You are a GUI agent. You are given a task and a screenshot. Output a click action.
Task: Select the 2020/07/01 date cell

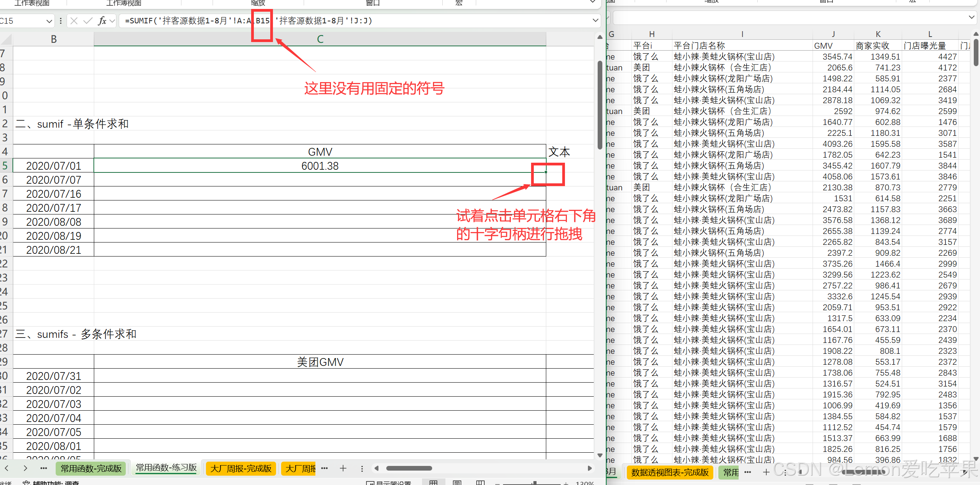(54, 165)
